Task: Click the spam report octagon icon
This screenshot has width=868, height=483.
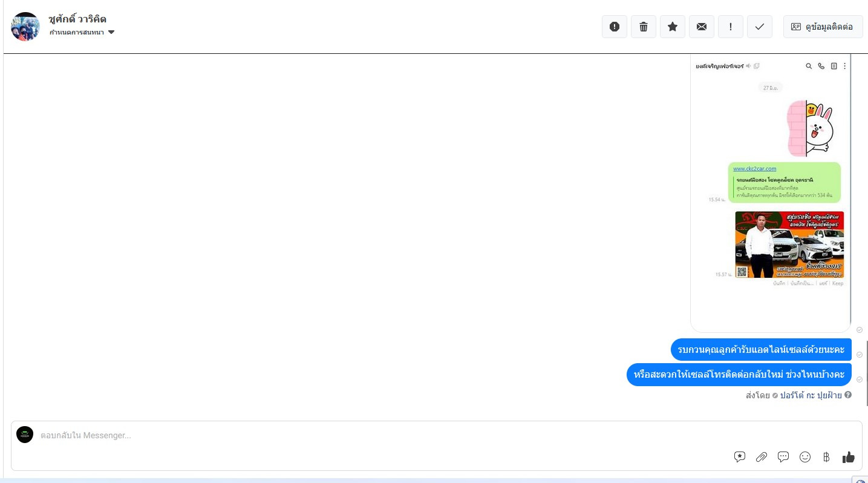Action: coord(614,27)
